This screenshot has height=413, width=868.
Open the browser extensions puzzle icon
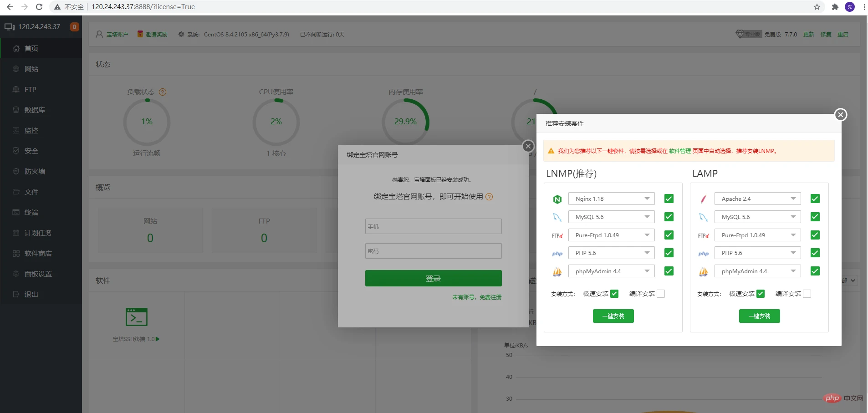[835, 7]
